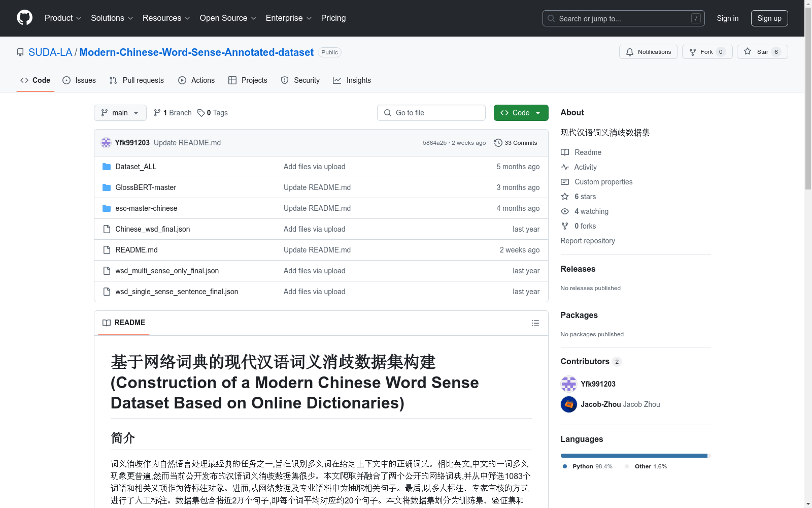The width and height of the screenshot is (812, 508).
Task: Click the file icon beside wsd_single_sense_sentence_final.json
Action: click(107, 292)
